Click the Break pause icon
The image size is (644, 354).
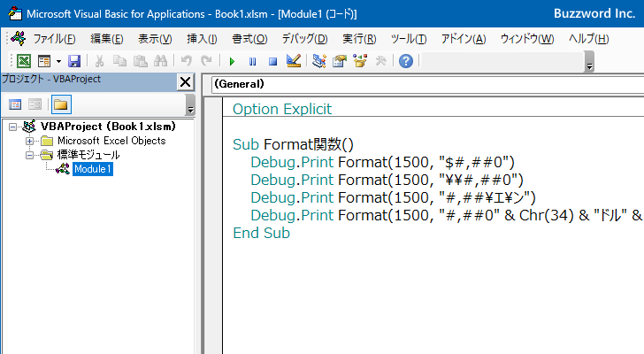click(x=253, y=62)
